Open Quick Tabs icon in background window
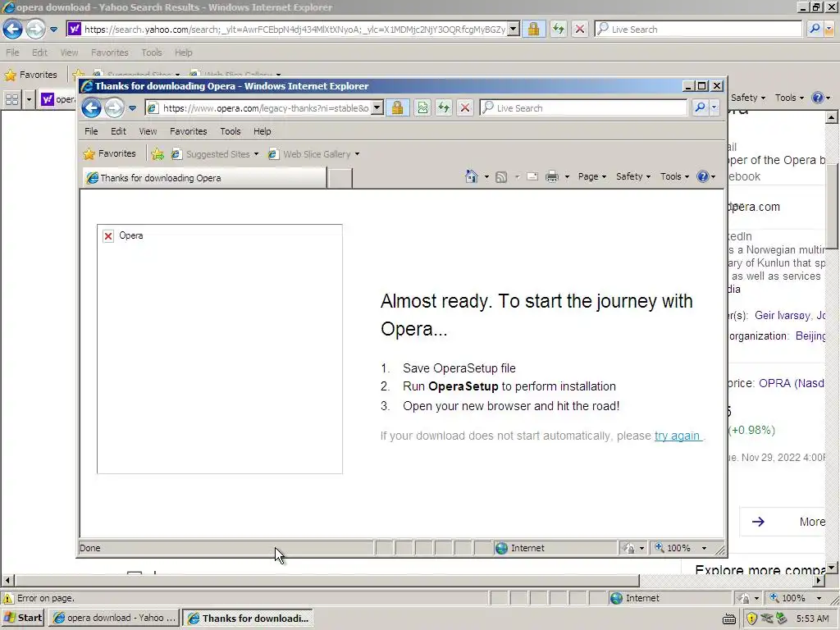Screen dimensions: 840x630 (x=11, y=99)
